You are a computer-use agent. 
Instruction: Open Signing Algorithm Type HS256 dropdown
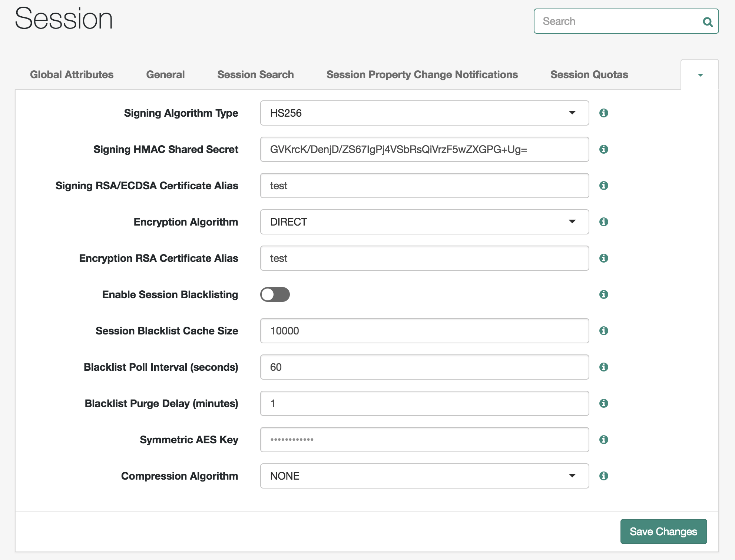pyautogui.click(x=425, y=113)
